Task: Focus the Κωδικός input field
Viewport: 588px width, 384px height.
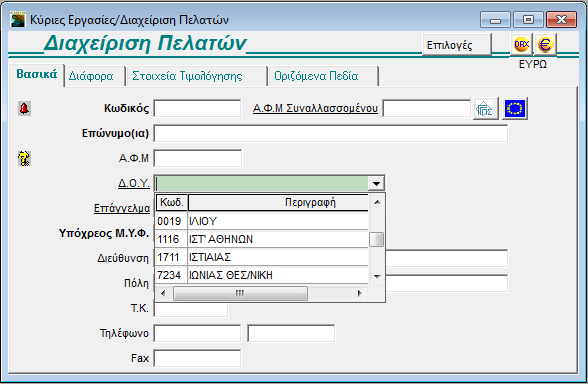Action: (x=197, y=109)
